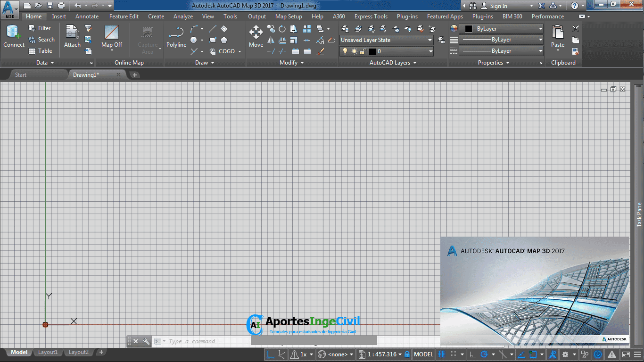Click the Open folder icon in quick access
The image size is (644, 362).
coord(38,6)
